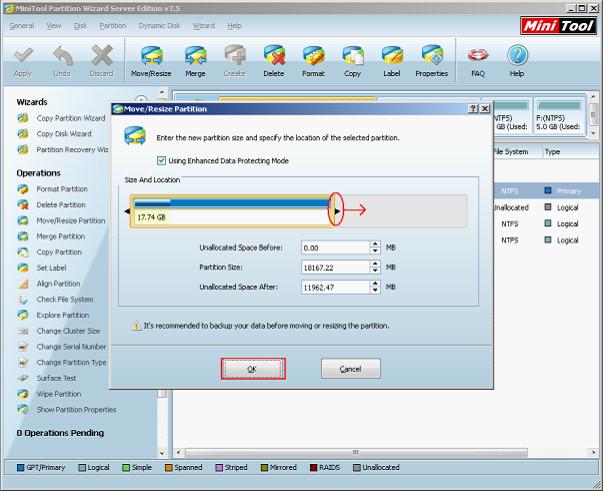The width and height of the screenshot is (603, 491).
Task: Choose Change Serial Number operation
Action: pos(62,347)
